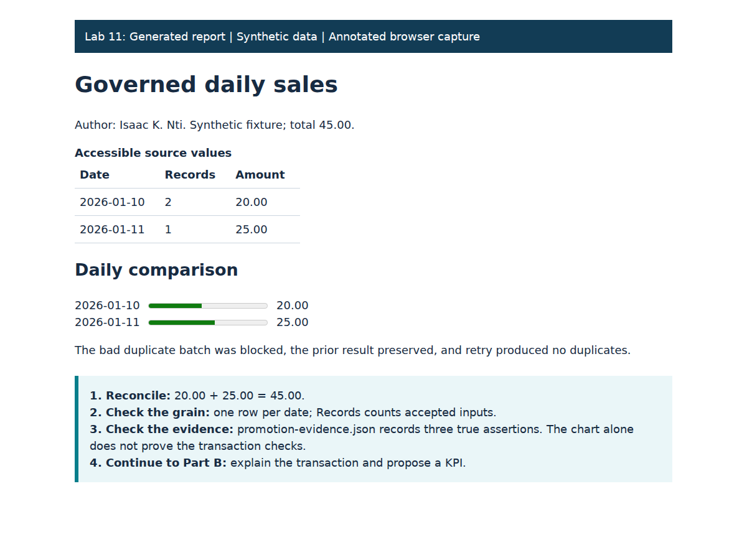The image size is (747, 560).
Task: Click the chart date label '2026-01-11'
Action: point(107,322)
